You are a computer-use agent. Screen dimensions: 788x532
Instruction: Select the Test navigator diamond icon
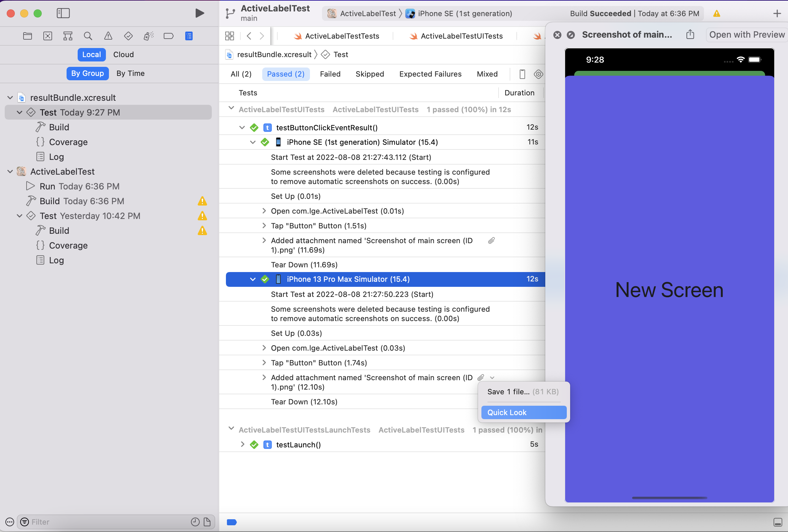coord(128,36)
